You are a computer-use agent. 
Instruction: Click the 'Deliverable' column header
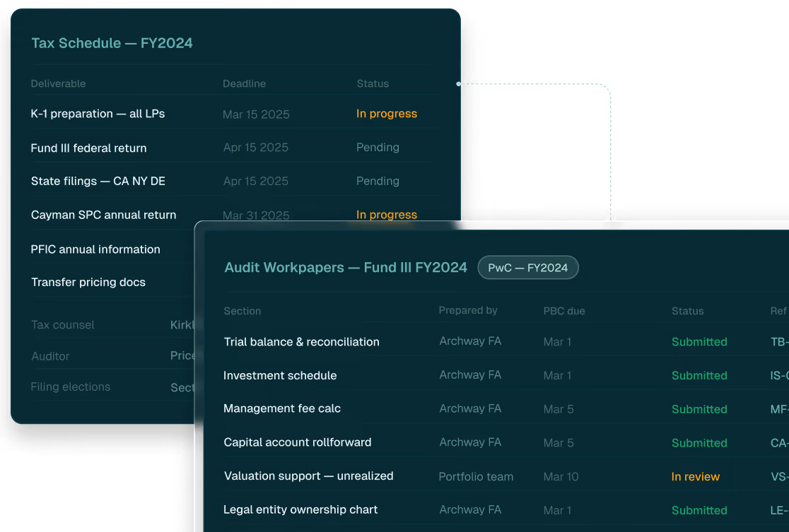pyautogui.click(x=59, y=83)
